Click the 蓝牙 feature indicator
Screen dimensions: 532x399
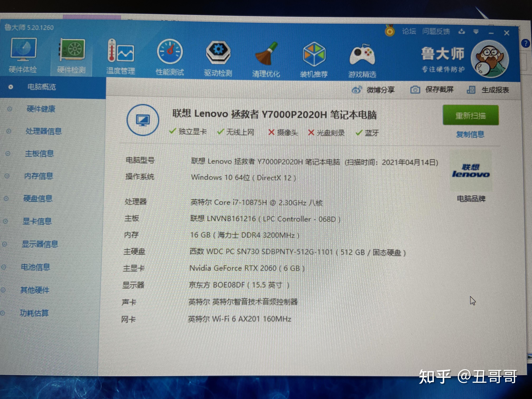[x=367, y=133]
